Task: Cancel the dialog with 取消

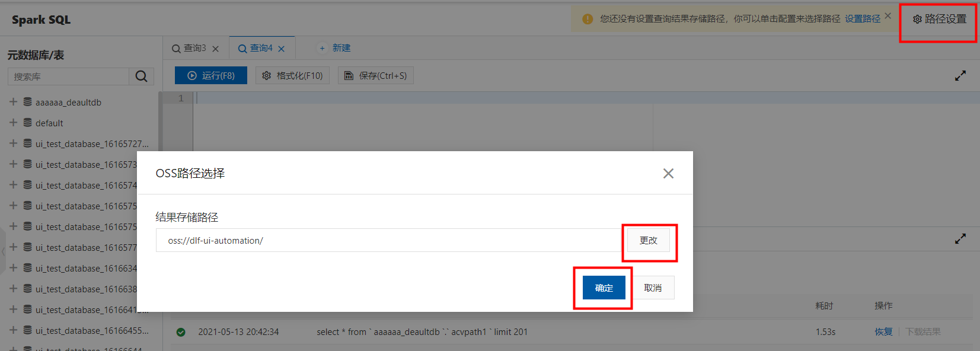Action: point(653,288)
